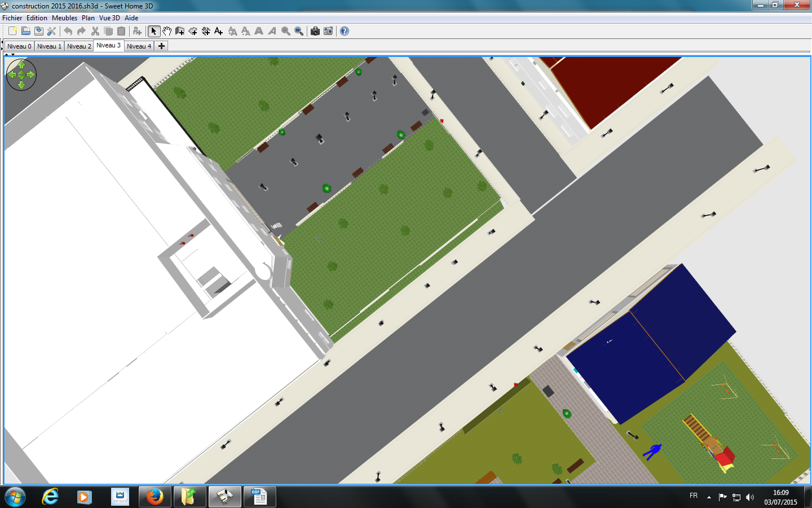Expand side pane with right-pointing divider arrow

[x=2, y=49]
